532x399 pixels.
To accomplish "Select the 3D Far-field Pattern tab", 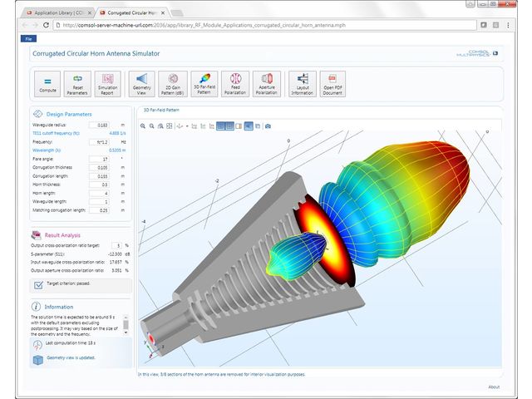I will [x=164, y=111].
